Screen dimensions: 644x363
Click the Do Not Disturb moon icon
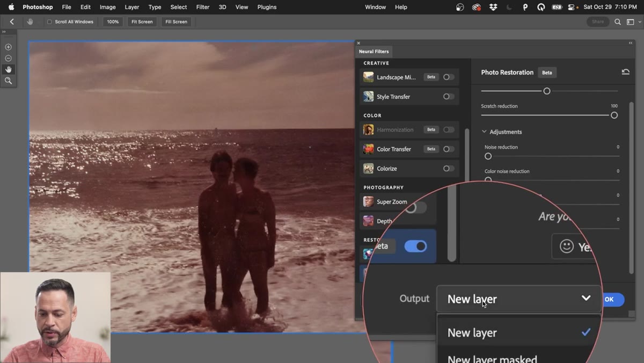(509, 7)
